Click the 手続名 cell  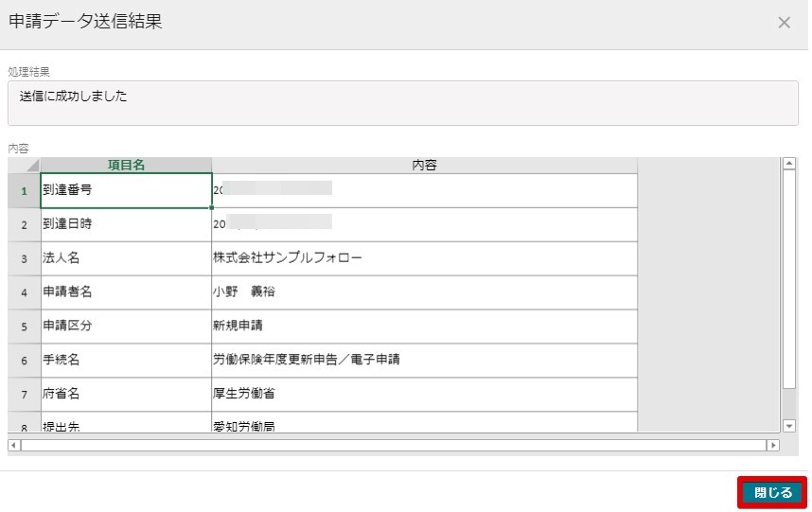(127, 361)
